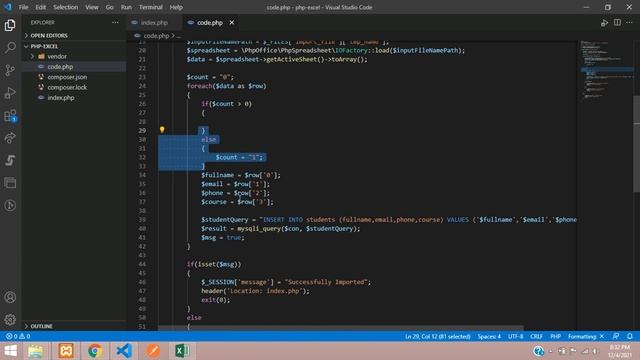Click the feedback icon in status bar
This screenshot has width=640, height=360.
(616, 336)
